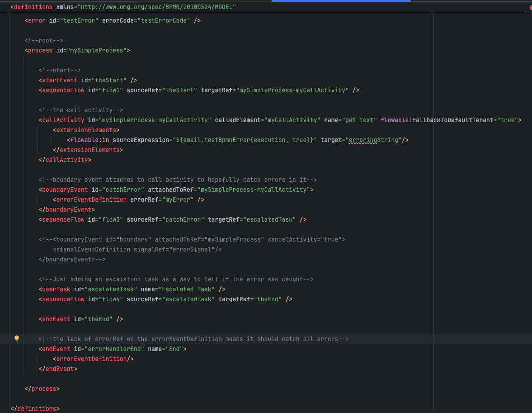Image resolution: width=532 pixels, height=413 pixels.
Task: Click the flow4 sequenceFlow id value
Action: coord(111,299)
